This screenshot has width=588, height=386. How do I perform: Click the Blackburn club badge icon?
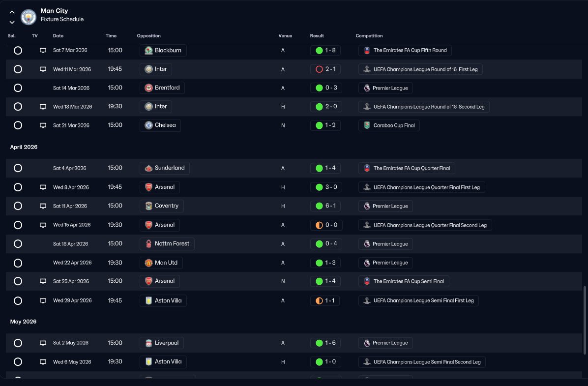pyautogui.click(x=148, y=50)
